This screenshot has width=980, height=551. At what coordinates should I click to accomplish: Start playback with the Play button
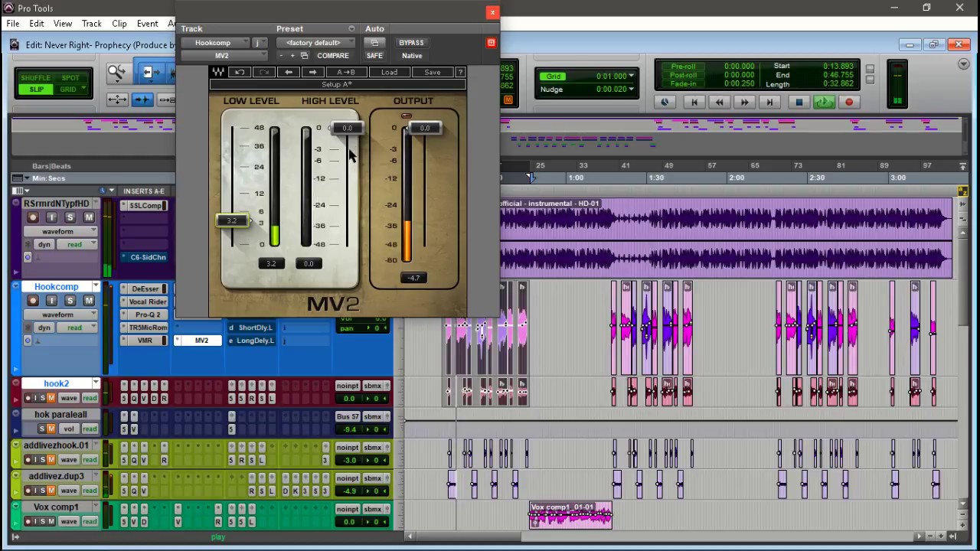click(x=824, y=102)
